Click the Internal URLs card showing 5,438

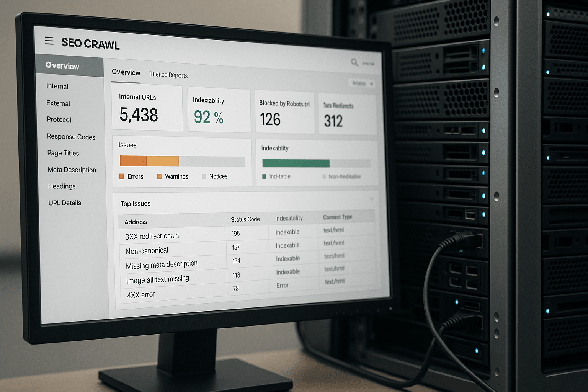[x=147, y=108]
